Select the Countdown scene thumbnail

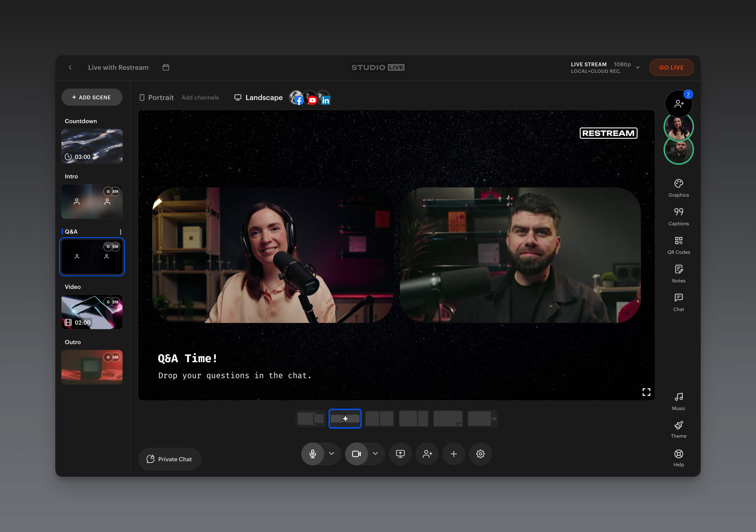(92, 146)
